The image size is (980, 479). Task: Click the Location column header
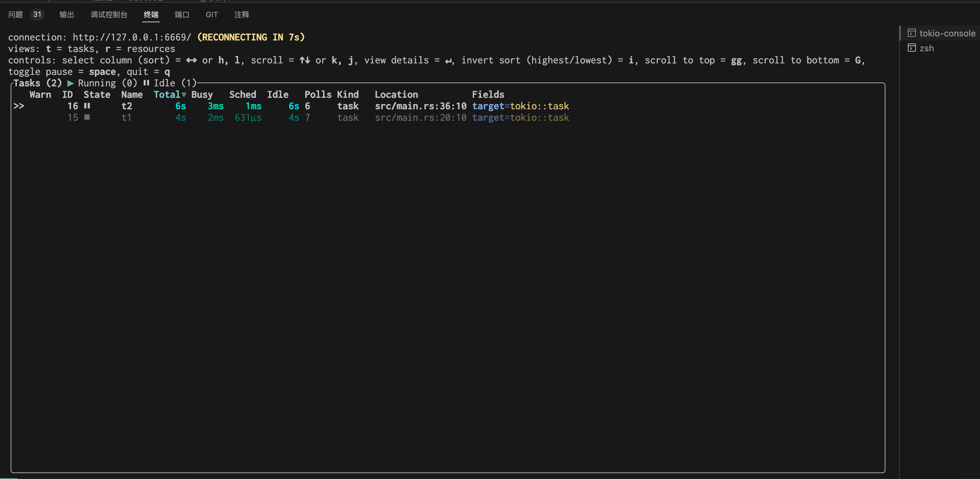pyautogui.click(x=396, y=95)
